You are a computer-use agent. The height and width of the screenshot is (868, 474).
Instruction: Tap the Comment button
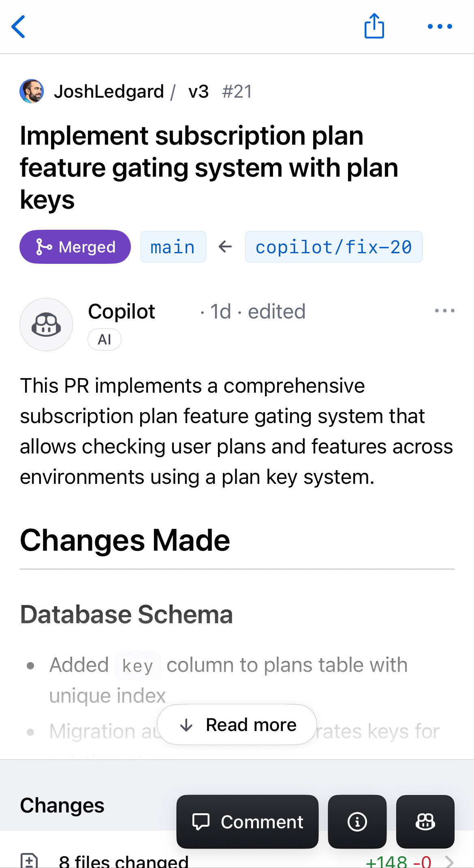click(247, 822)
